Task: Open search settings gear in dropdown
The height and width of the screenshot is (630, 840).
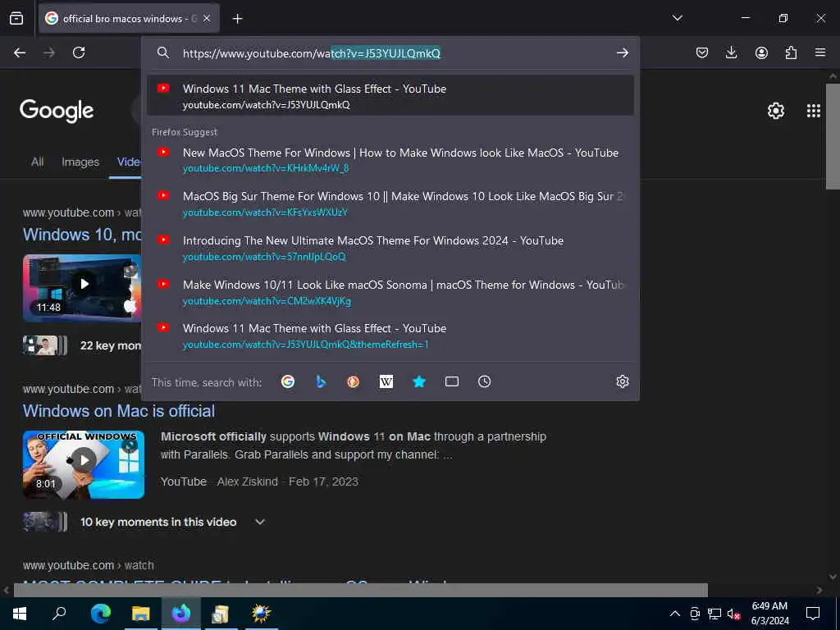Action: tap(622, 381)
